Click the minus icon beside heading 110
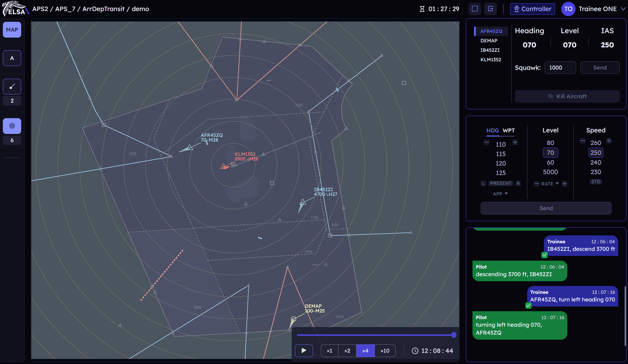Image resolution: width=628 pixels, height=364 pixels. (487, 143)
